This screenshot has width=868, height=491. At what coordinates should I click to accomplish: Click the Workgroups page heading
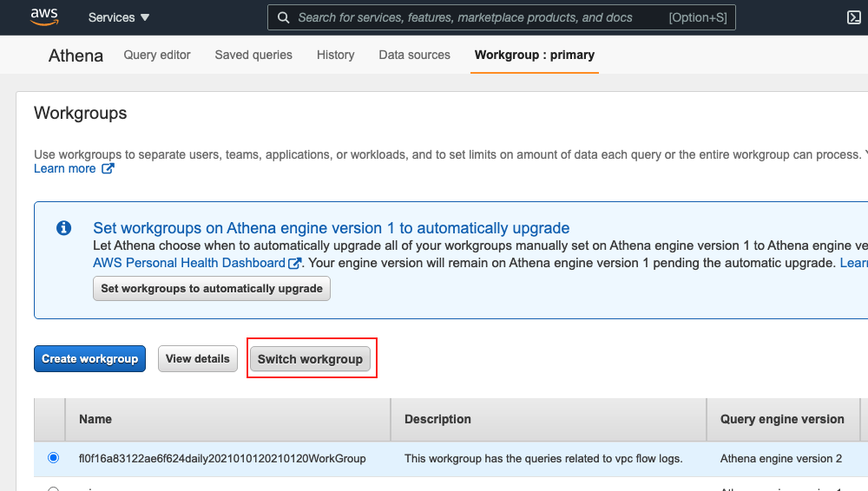tap(80, 113)
